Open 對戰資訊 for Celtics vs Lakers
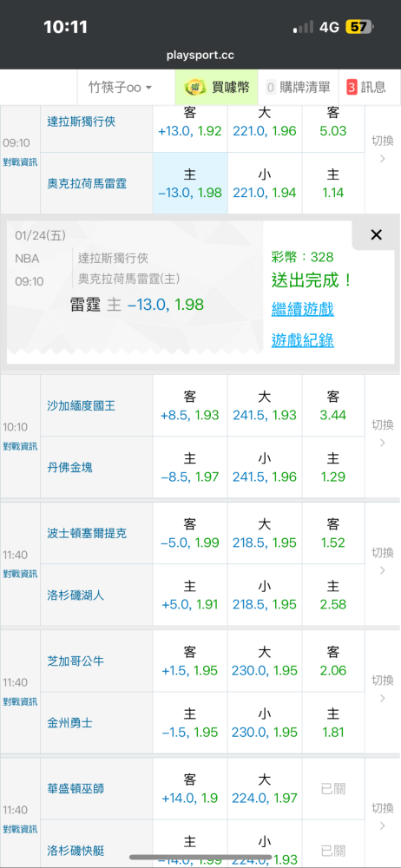Image resolution: width=401 pixels, height=868 pixels. point(20,574)
